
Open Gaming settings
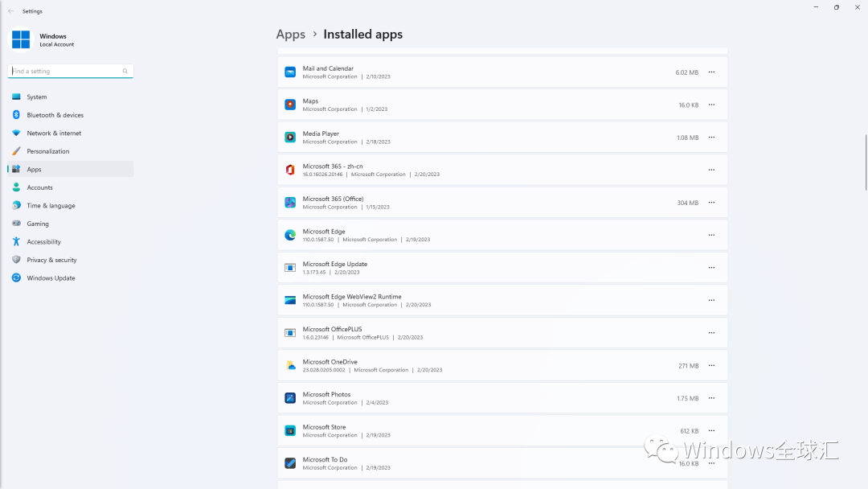[x=70, y=224]
